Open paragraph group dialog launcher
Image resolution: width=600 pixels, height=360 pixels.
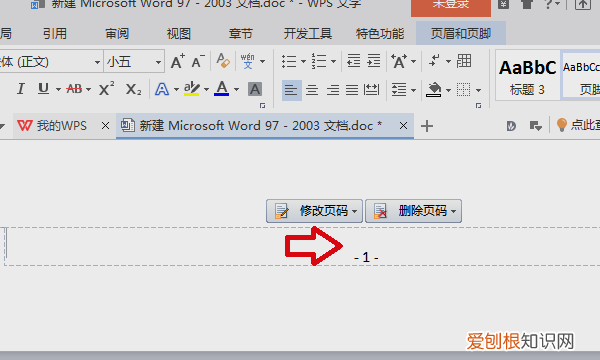[x=478, y=106]
